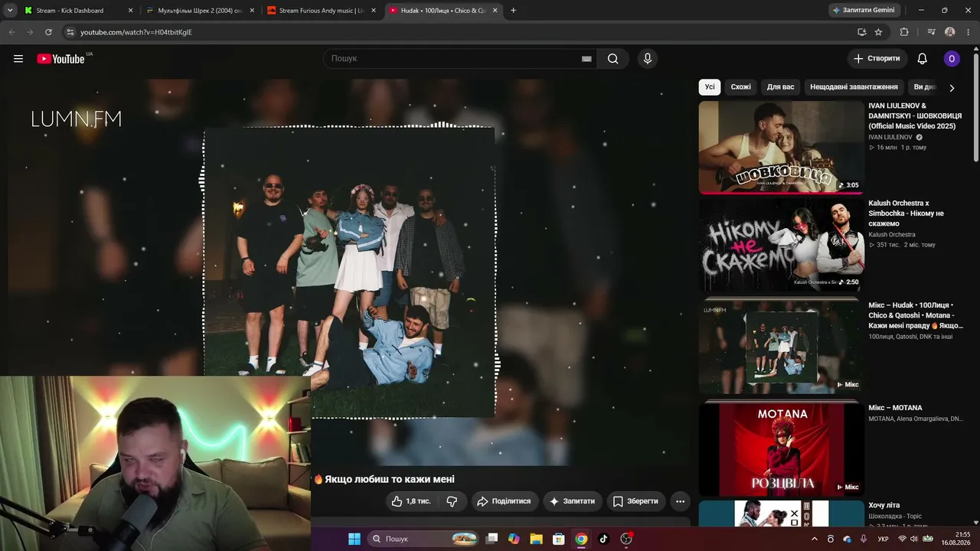
Task: Open the Шовковиця video title link
Action: pos(915,116)
